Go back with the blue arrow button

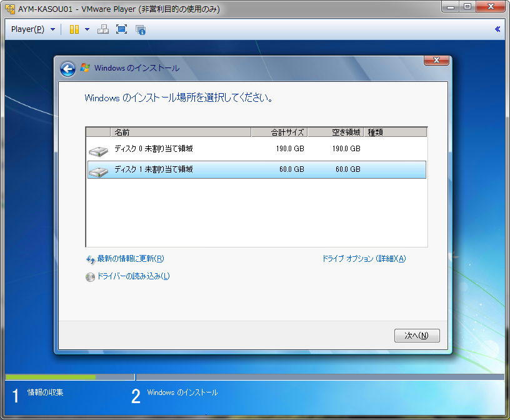[x=67, y=69]
